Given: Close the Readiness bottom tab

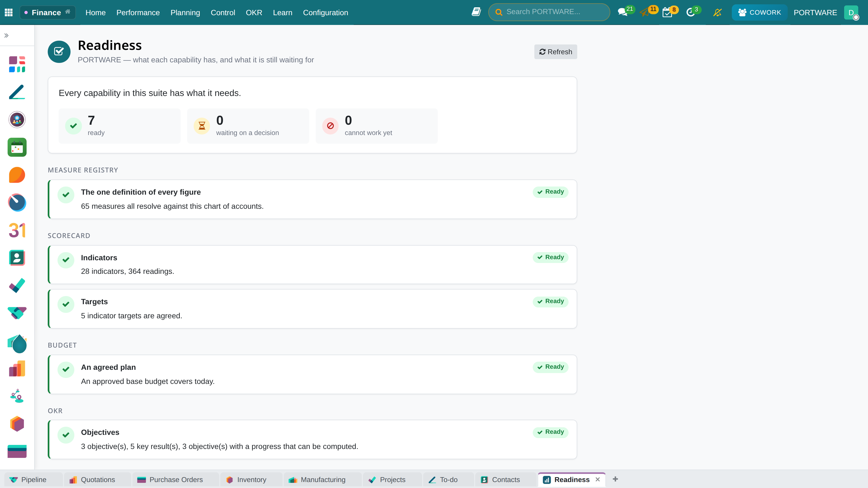Looking at the screenshot, I should pyautogui.click(x=597, y=479).
